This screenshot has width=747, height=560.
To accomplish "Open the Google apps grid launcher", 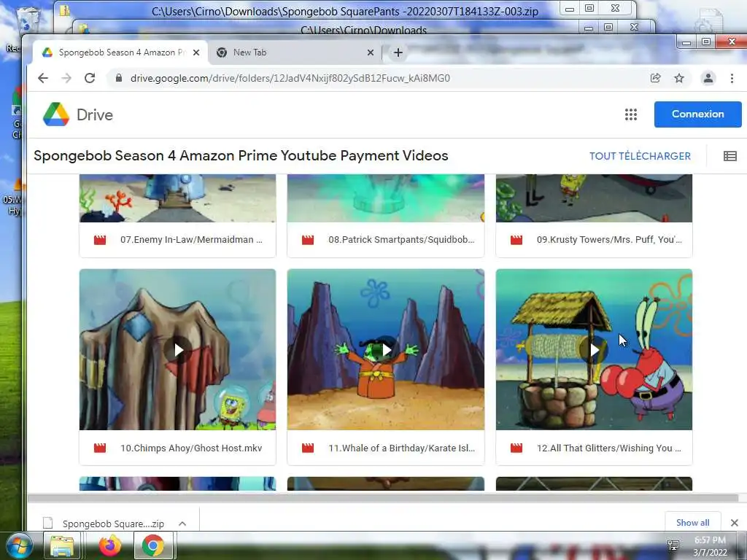I will tap(631, 114).
